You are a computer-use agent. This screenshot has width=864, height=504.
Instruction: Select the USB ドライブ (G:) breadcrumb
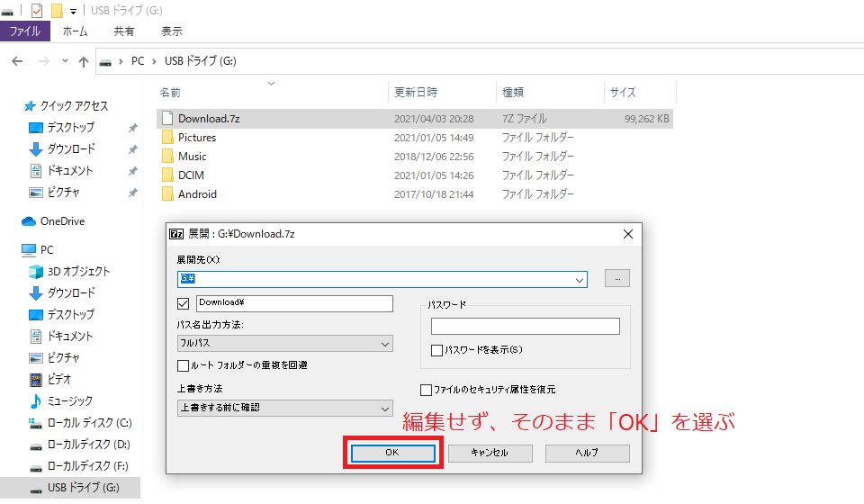tap(201, 61)
